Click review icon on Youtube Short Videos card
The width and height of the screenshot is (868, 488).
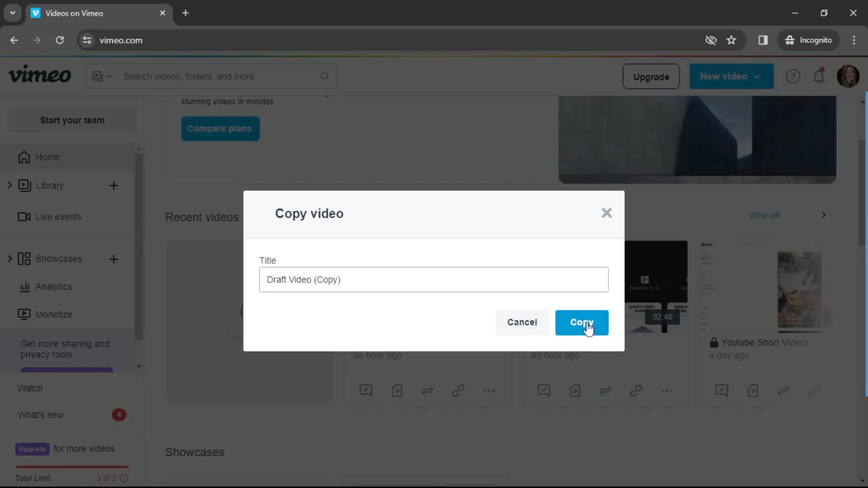(722, 390)
